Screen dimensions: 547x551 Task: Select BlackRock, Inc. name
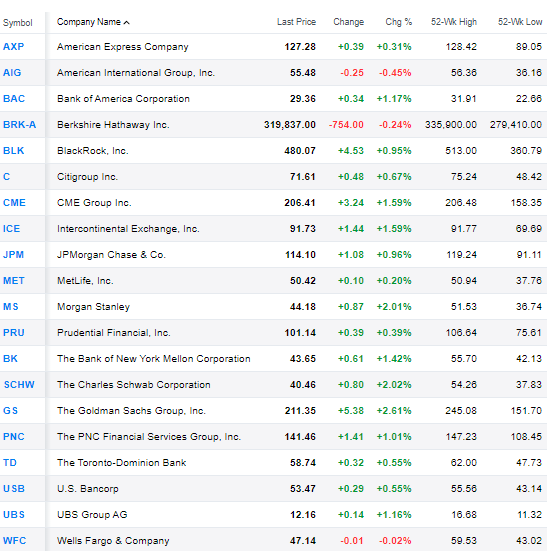pos(93,151)
